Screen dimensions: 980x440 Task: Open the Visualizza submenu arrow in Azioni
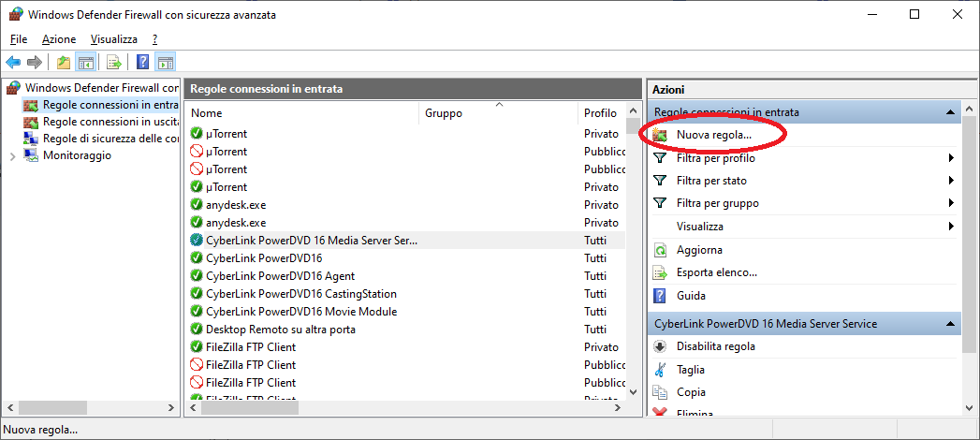[951, 227]
